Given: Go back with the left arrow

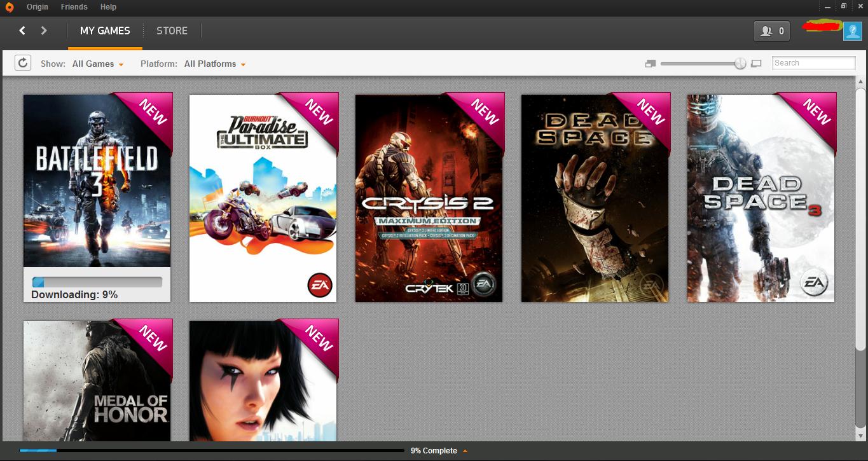Looking at the screenshot, I should point(22,31).
